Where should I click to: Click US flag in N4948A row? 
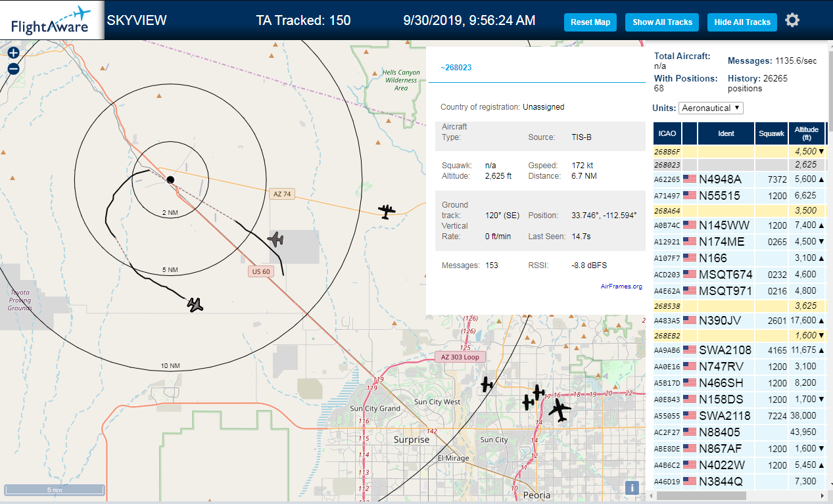pyautogui.click(x=690, y=179)
